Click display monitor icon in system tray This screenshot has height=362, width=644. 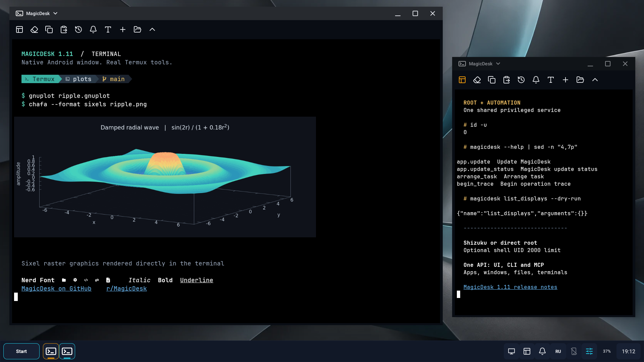click(x=512, y=351)
